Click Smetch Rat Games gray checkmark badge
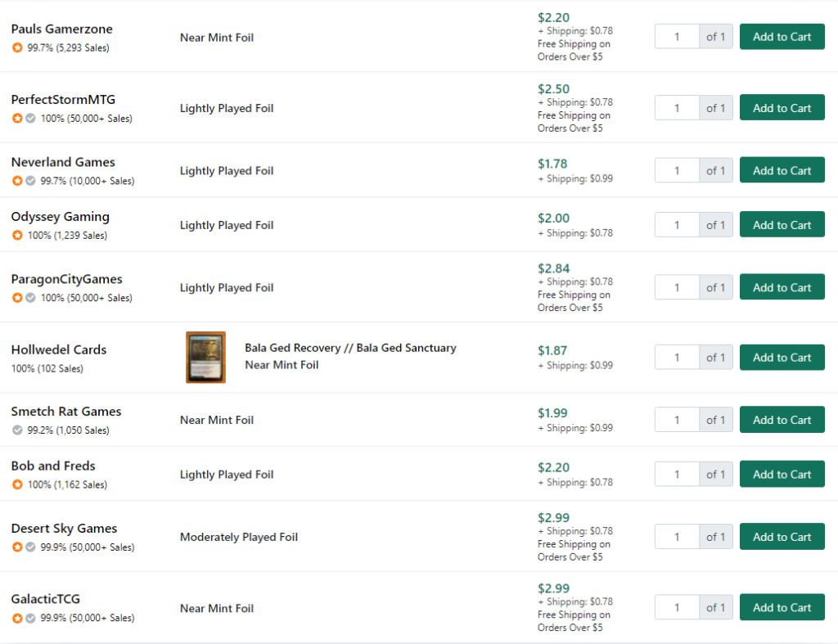The width and height of the screenshot is (838, 644). 18,430
